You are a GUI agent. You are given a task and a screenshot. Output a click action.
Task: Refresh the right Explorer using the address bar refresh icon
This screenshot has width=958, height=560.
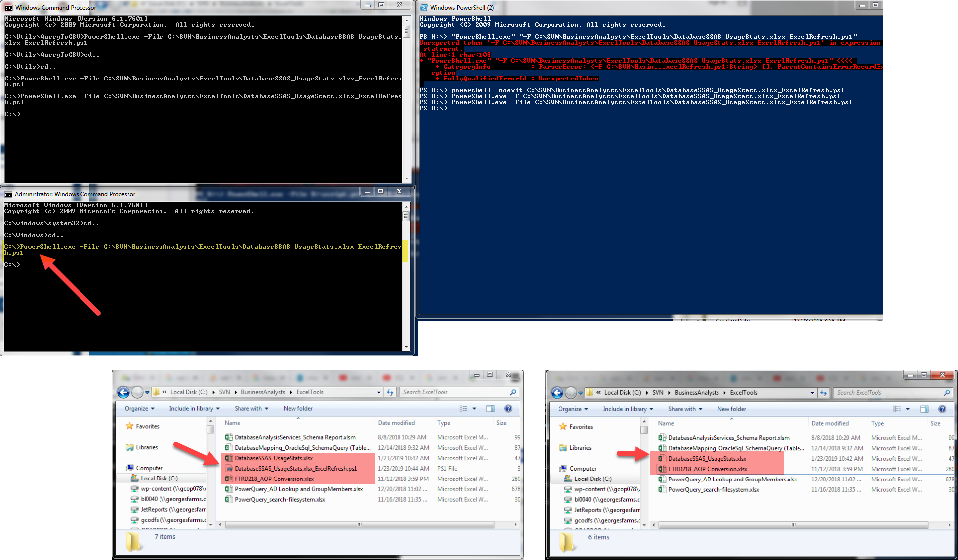pyautogui.click(x=824, y=393)
